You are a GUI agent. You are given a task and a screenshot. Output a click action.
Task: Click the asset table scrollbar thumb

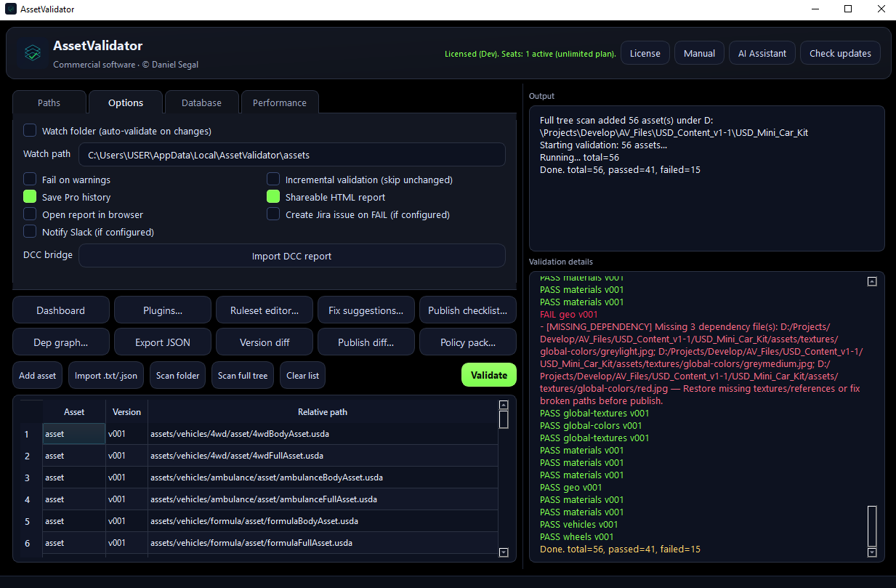pos(504,419)
